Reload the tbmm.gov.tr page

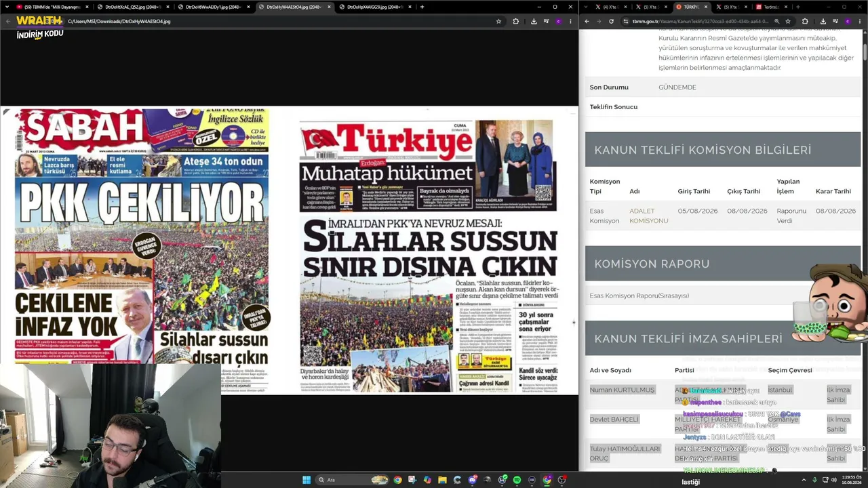coord(611,21)
